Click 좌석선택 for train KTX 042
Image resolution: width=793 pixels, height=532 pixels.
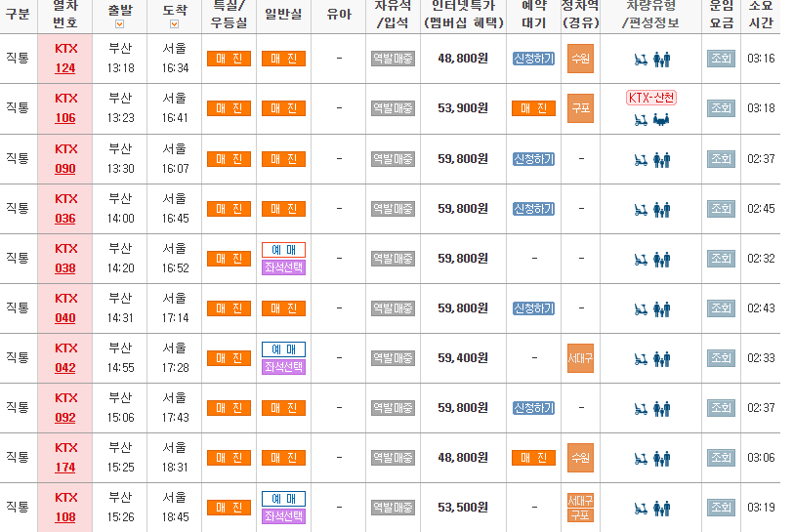point(284,367)
